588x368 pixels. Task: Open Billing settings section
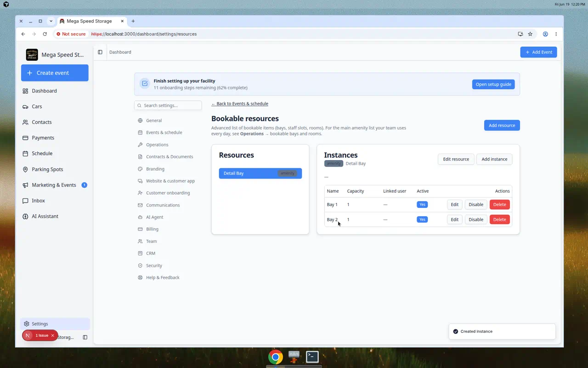152,229
